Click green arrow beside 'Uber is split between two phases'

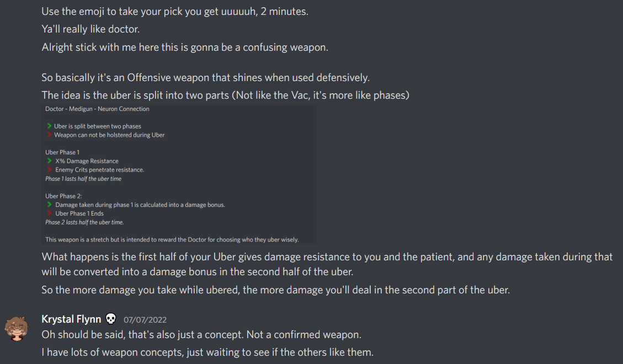[50, 126]
